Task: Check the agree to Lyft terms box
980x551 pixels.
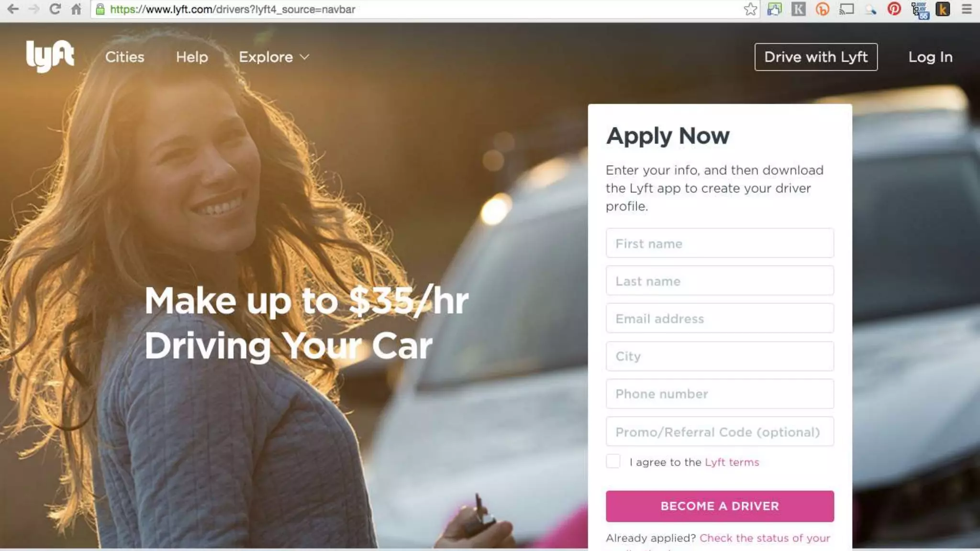Action: (x=613, y=461)
